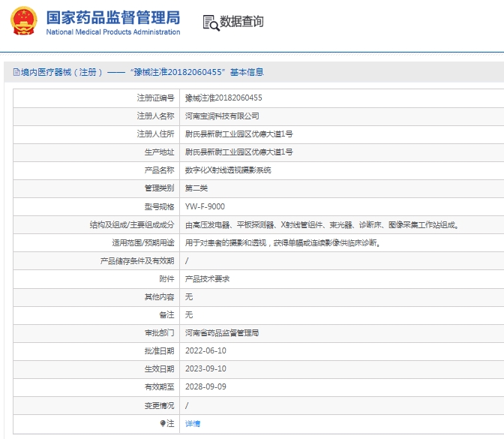Open 数据查询 data query heading

coord(241,22)
